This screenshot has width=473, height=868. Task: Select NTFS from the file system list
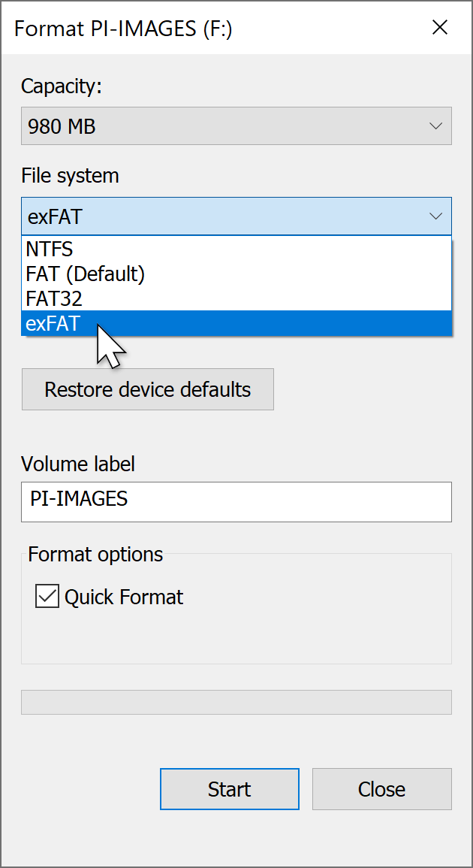coord(50,249)
